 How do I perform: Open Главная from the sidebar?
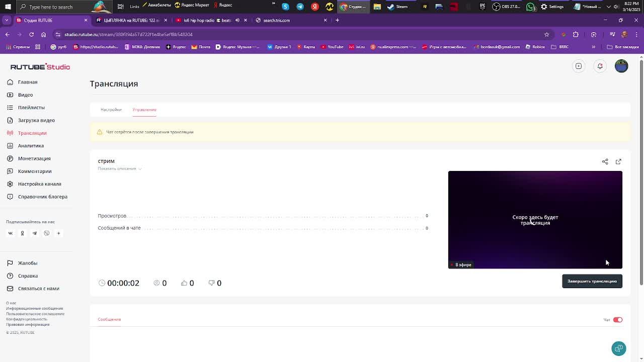28,82
